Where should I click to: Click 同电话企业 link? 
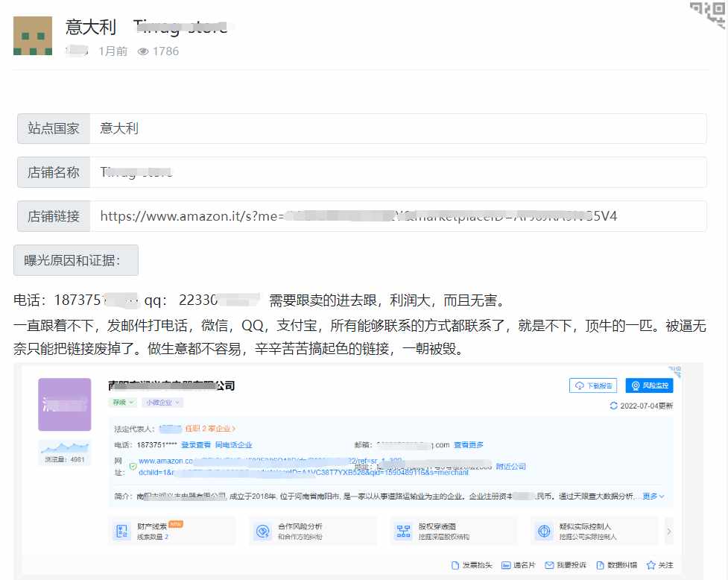(233, 445)
